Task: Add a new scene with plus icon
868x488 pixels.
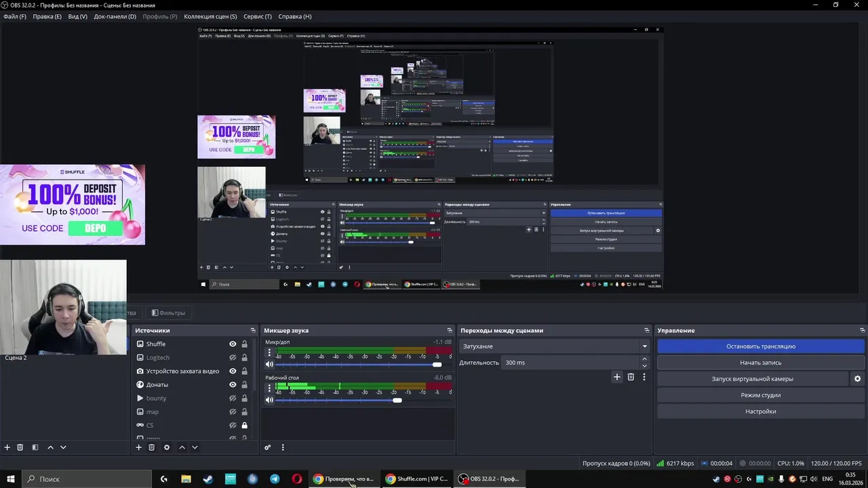Action: point(7,447)
